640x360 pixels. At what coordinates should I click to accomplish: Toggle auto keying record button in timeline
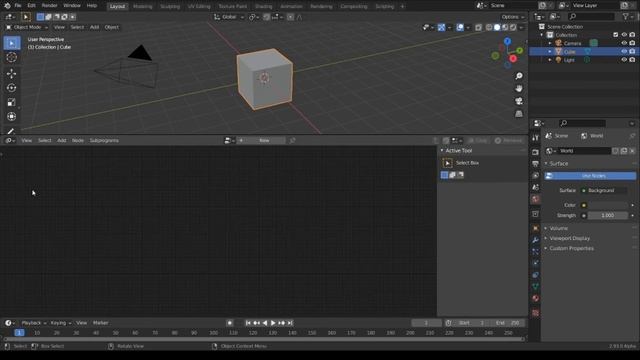[230, 323]
